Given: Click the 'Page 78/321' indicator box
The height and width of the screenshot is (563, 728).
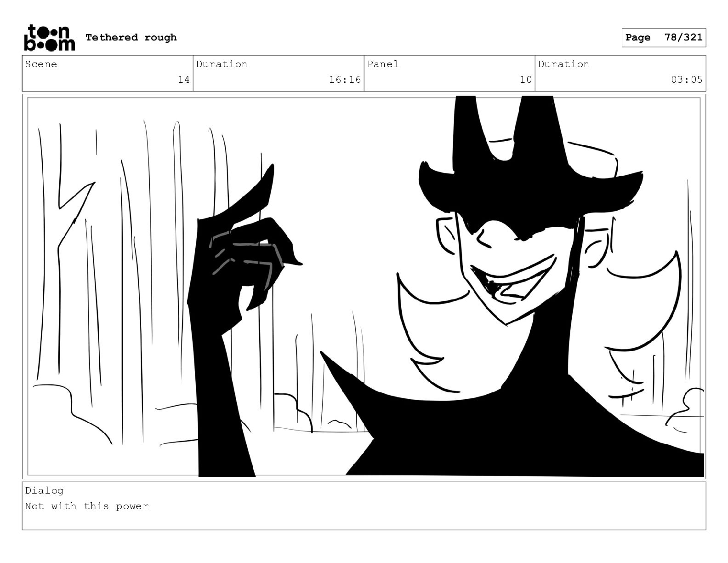Looking at the screenshot, I should [664, 38].
